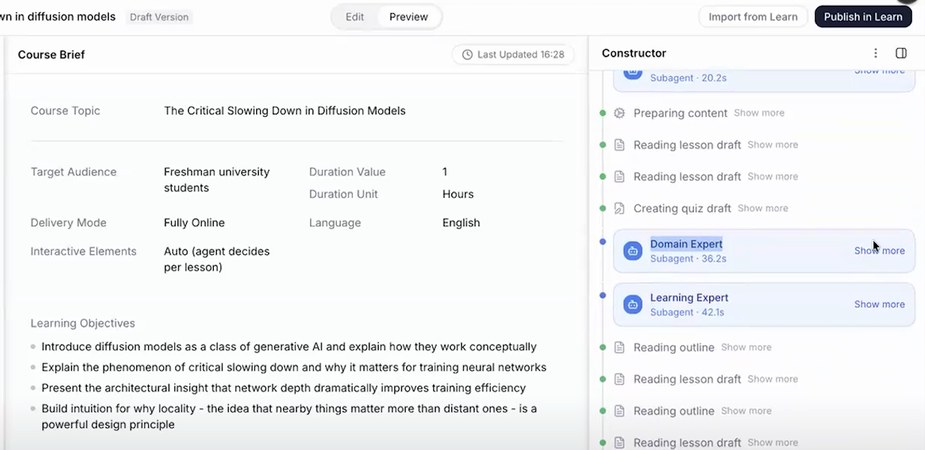Switch to the Preview tab

(x=408, y=17)
